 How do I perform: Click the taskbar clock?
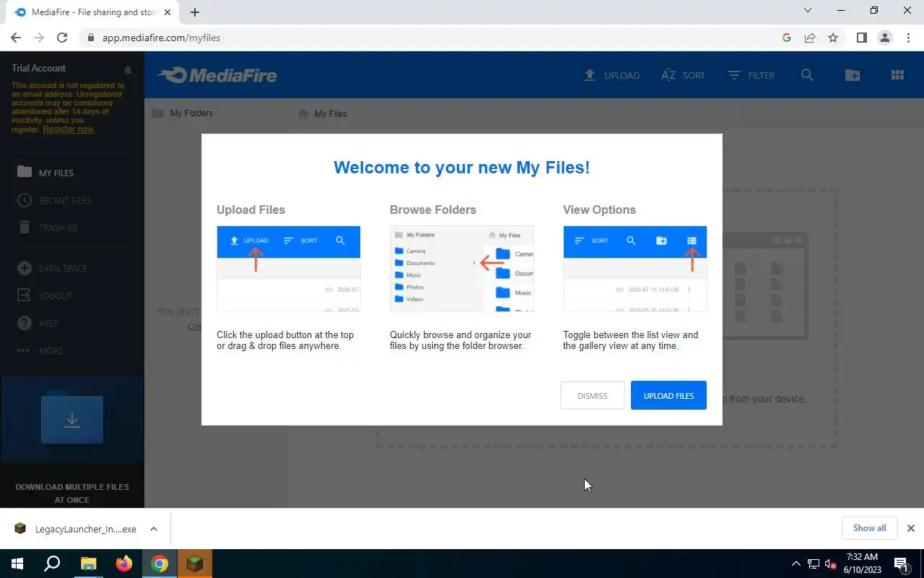coord(861,564)
